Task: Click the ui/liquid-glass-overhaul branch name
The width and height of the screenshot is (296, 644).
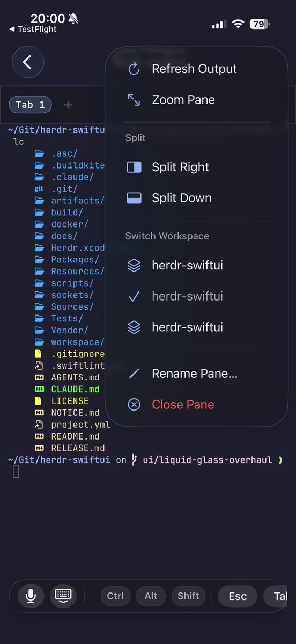Action: point(208,460)
